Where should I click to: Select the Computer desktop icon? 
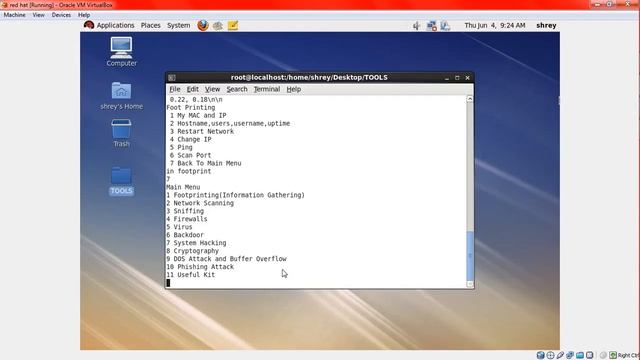click(121, 52)
